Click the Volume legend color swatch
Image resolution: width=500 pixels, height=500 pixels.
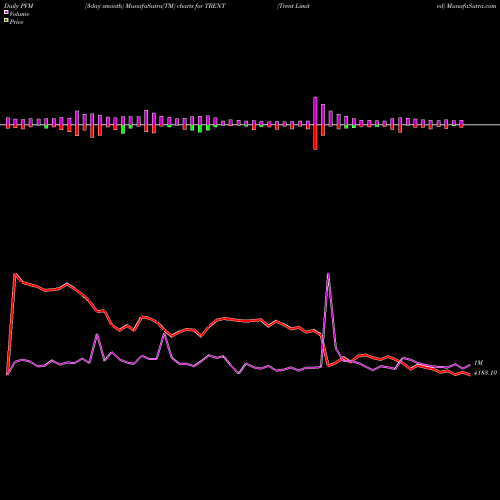(x=6, y=13)
